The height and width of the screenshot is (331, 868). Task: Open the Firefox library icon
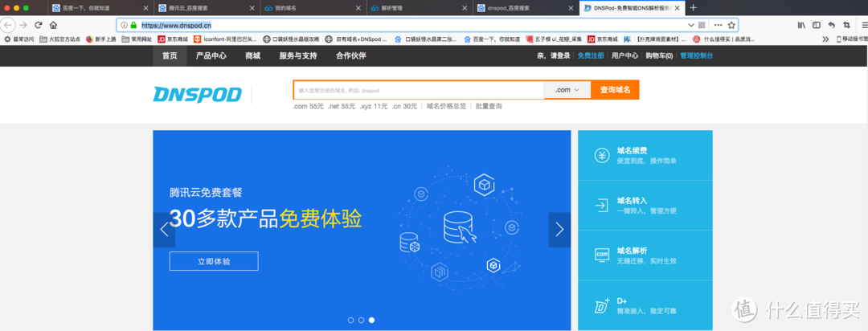coord(801,25)
